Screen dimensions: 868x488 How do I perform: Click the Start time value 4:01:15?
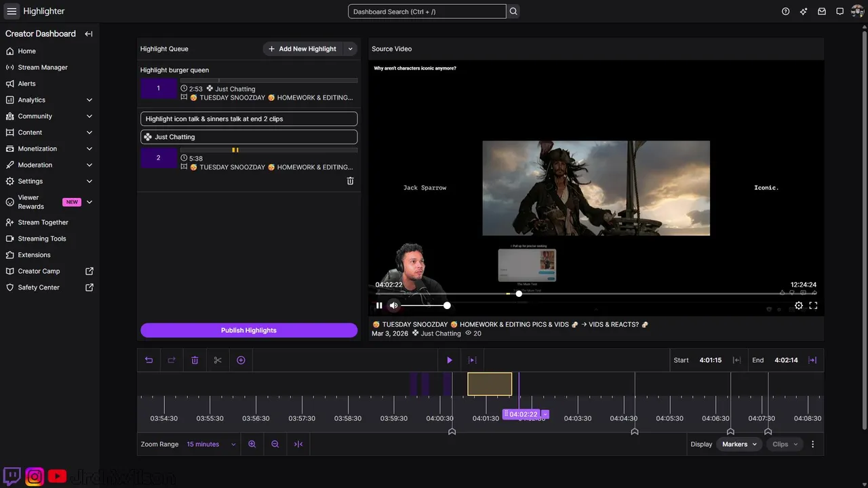(710, 360)
